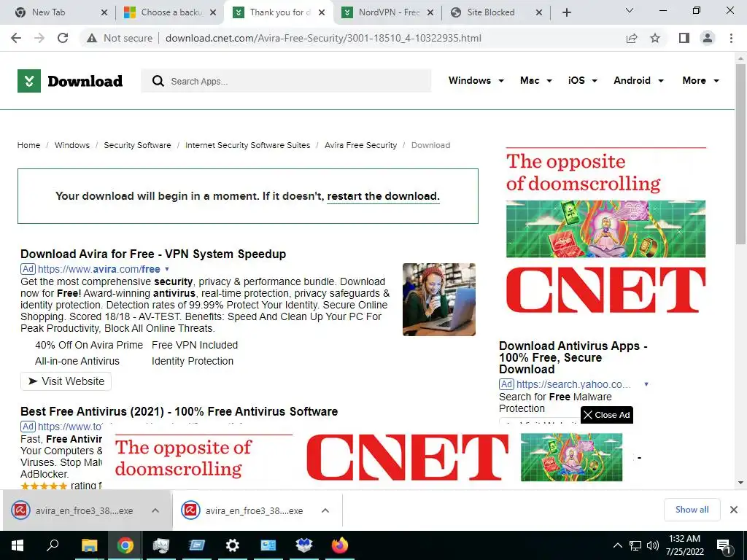This screenshot has height=560, width=747.
Task: Go back with the browser back arrow
Action: tap(16, 38)
